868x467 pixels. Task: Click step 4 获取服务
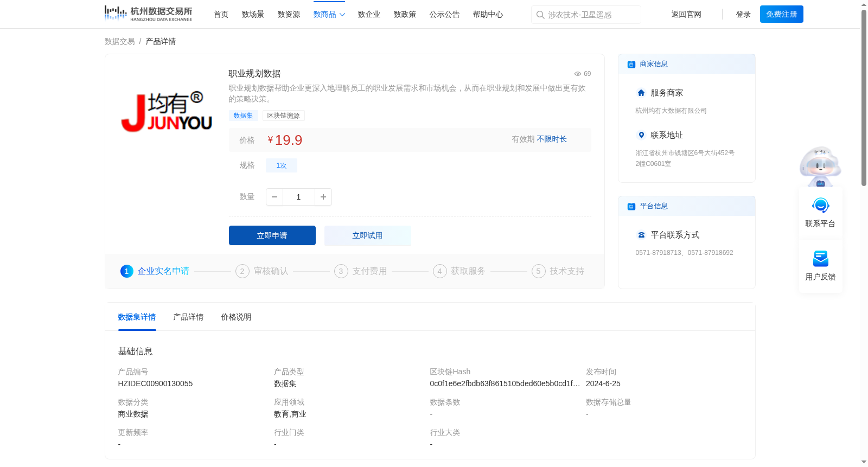tap(459, 271)
